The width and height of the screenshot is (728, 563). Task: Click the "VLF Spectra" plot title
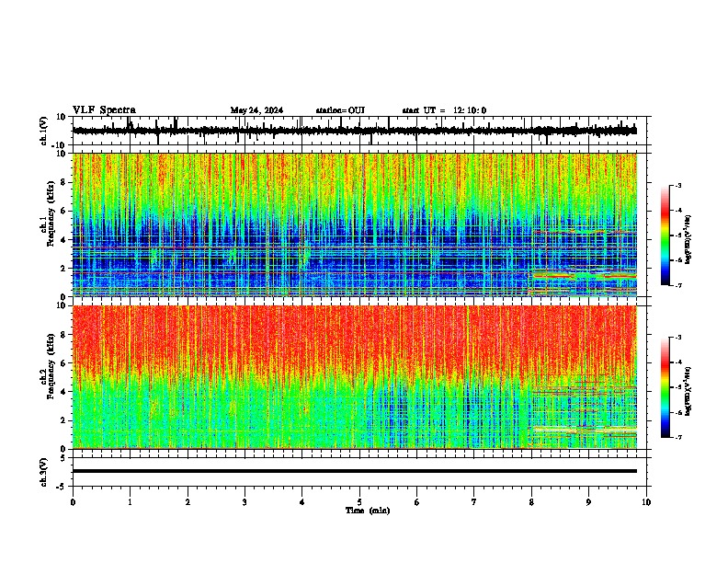coord(104,109)
